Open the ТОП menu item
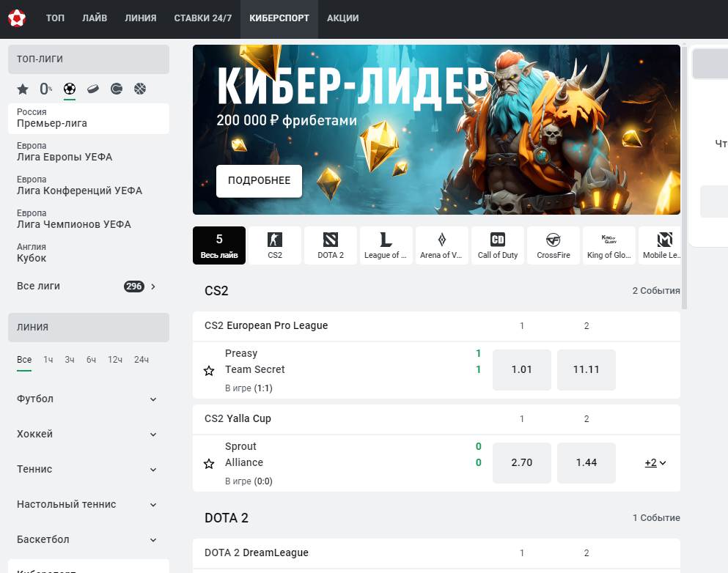The height and width of the screenshot is (573, 728). tap(55, 18)
